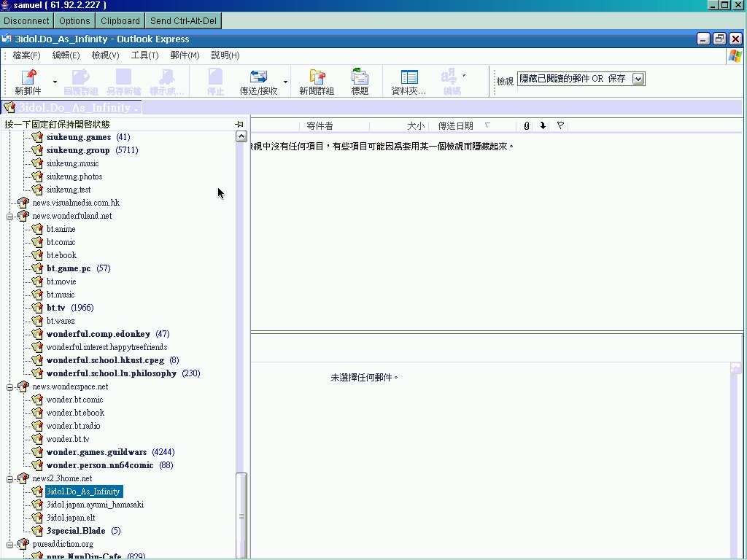Click the Clipboard button

[x=120, y=21]
